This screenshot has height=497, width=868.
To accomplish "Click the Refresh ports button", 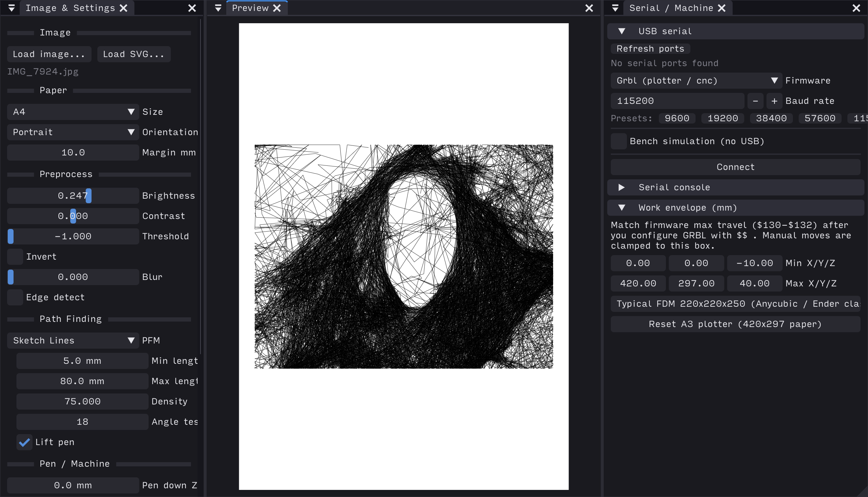I will click(650, 48).
